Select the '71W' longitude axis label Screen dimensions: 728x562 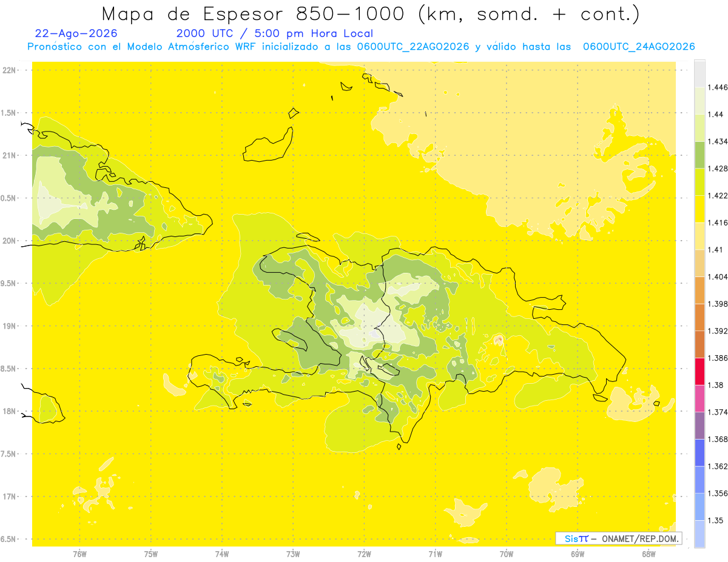(x=435, y=554)
